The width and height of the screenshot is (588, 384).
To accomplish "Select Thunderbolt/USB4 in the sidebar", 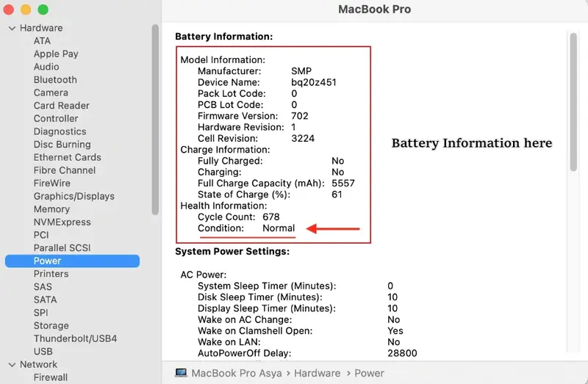I will point(75,338).
